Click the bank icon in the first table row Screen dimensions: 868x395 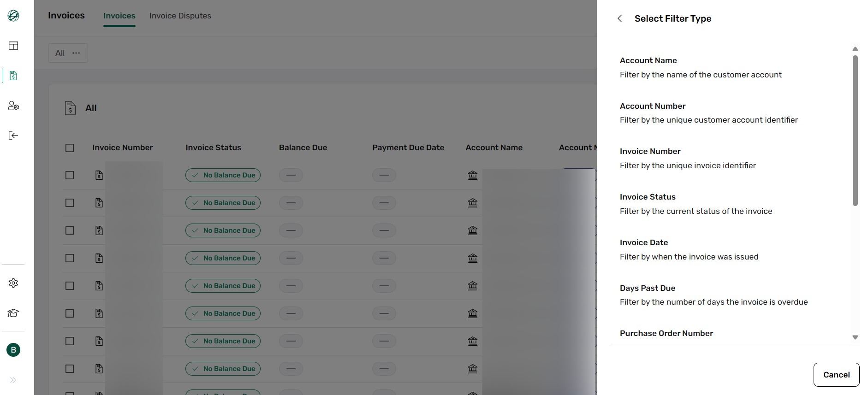473,175
